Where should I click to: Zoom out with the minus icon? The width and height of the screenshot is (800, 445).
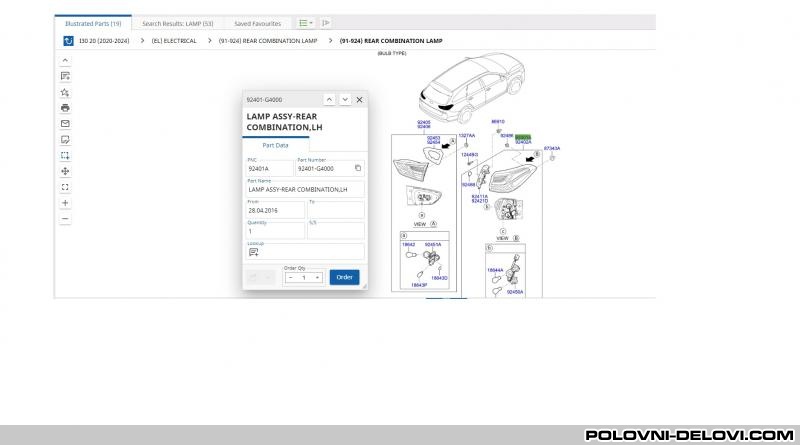pyautogui.click(x=65, y=218)
